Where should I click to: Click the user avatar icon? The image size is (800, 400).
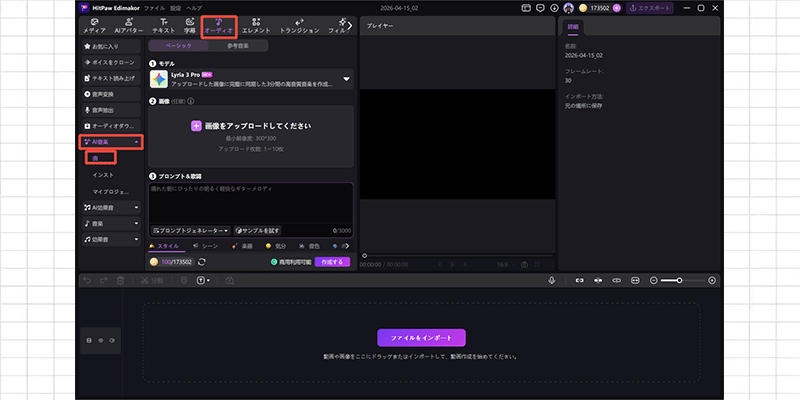coord(568,8)
